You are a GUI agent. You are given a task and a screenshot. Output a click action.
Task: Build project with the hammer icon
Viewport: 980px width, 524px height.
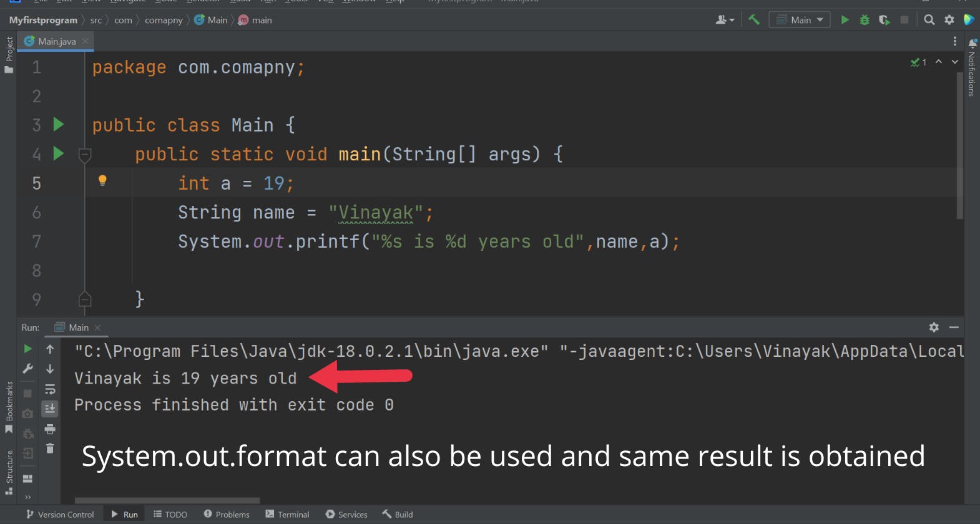point(753,20)
